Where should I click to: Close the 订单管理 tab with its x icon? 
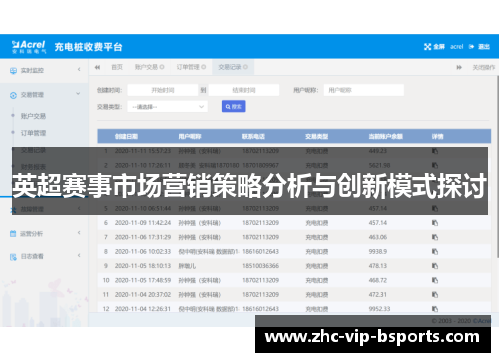[203, 67]
